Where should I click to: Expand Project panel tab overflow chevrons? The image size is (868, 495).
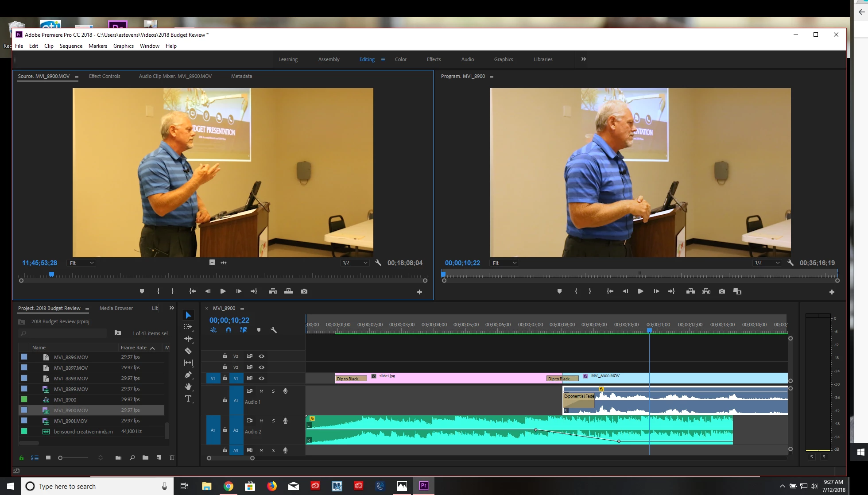172,308
